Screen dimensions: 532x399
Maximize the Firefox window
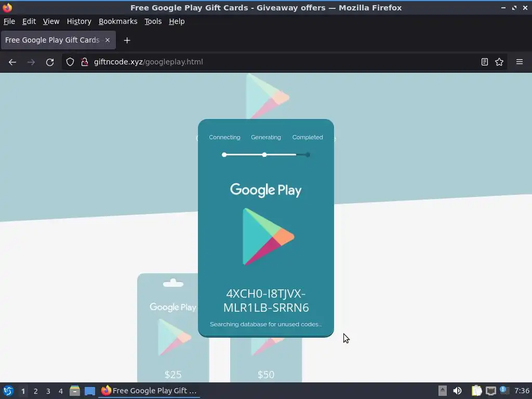[x=514, y=7]
